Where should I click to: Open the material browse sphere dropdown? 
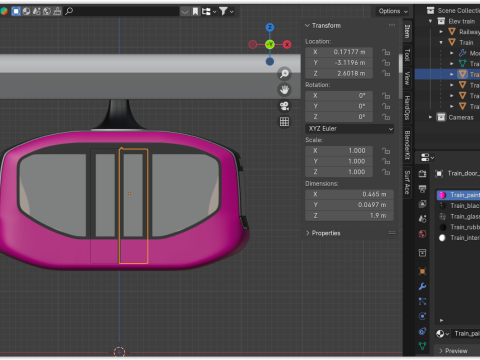[x=443, y=334]
